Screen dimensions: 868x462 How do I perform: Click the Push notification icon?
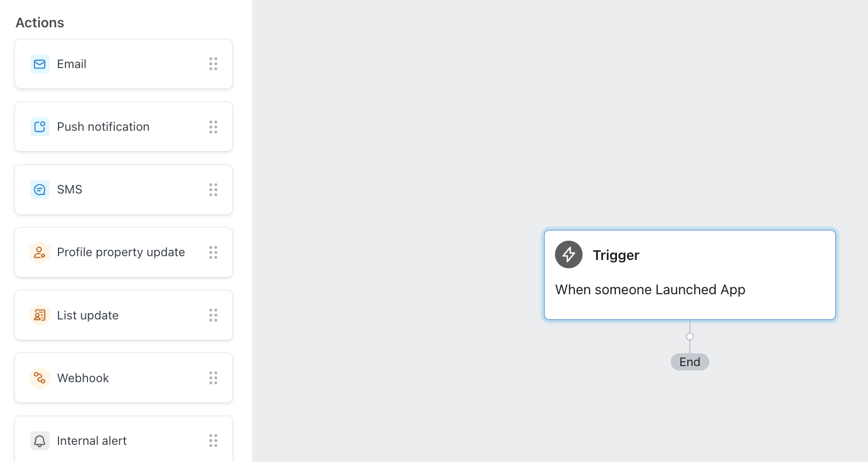click(x=40, y=127)
